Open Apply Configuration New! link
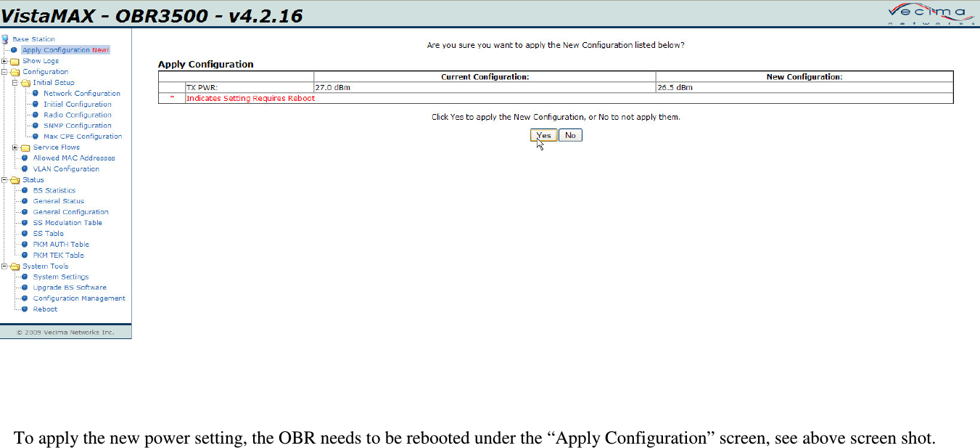This screenshot has width=980, height=448. tap(65, 50)
